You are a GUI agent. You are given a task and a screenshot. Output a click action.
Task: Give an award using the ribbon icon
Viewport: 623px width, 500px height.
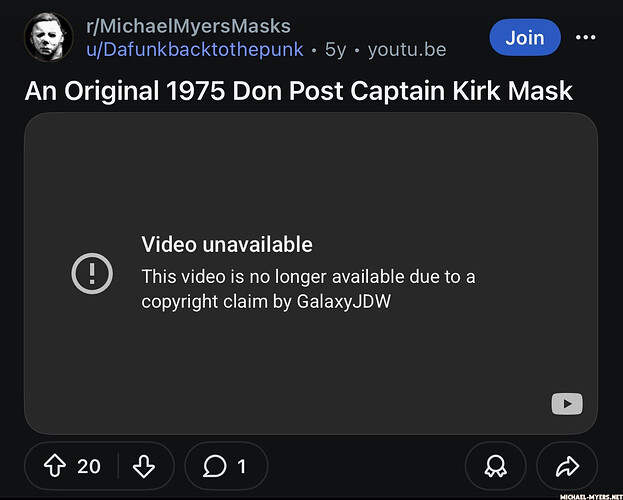click(x=495, y=466)
